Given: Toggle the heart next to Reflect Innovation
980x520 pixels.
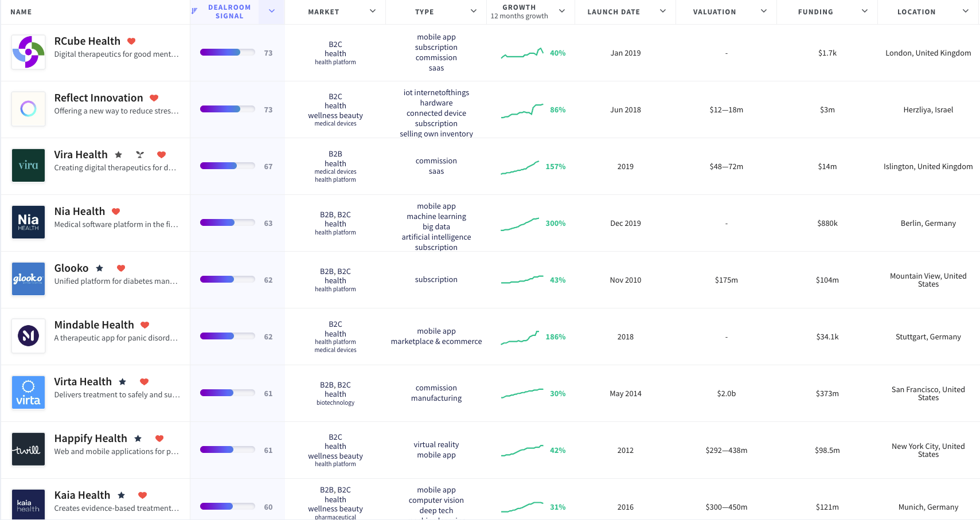Looking at the screenshot, I should click(154, 97).
